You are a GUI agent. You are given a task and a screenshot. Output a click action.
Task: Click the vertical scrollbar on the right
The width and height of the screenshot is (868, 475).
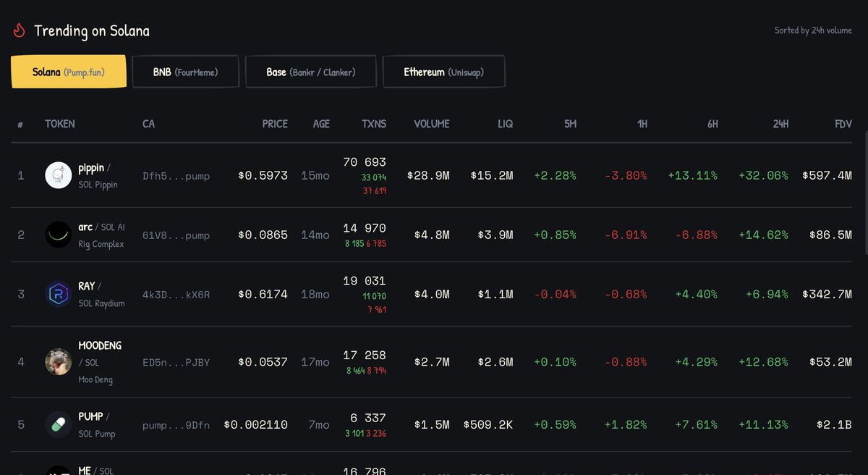(x=865, y=217)
